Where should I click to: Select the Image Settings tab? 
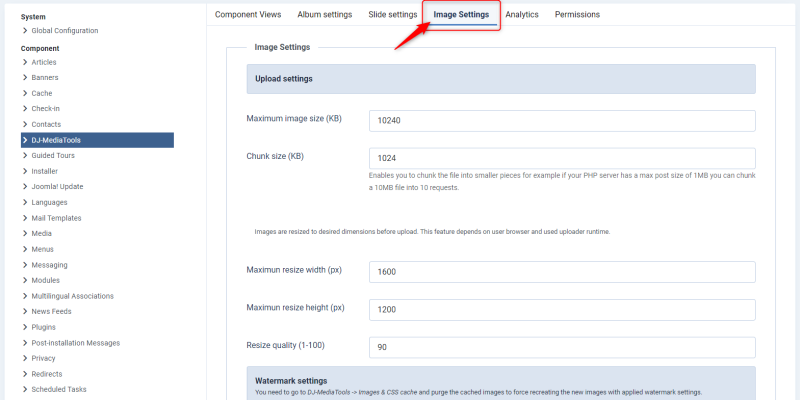coord(461,14)
